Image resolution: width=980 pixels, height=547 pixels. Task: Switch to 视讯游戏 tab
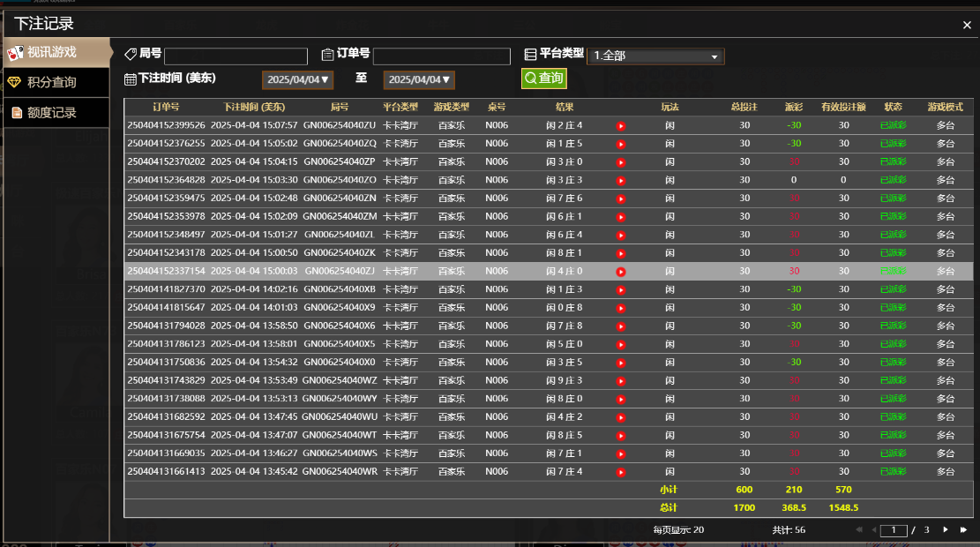pyautogui.click(x=55, y=52)
